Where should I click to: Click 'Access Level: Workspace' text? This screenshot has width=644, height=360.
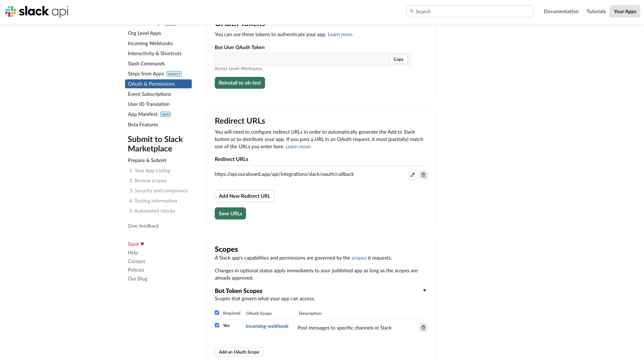(x=238, y=68)
